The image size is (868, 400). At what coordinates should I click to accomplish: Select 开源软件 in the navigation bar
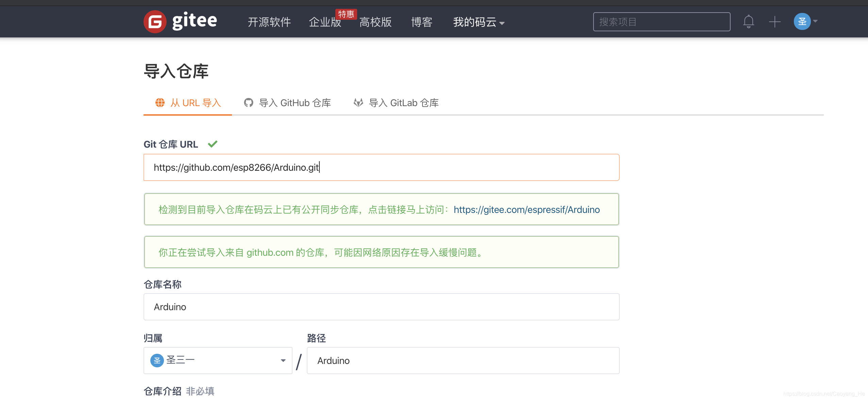pos(269,22)
